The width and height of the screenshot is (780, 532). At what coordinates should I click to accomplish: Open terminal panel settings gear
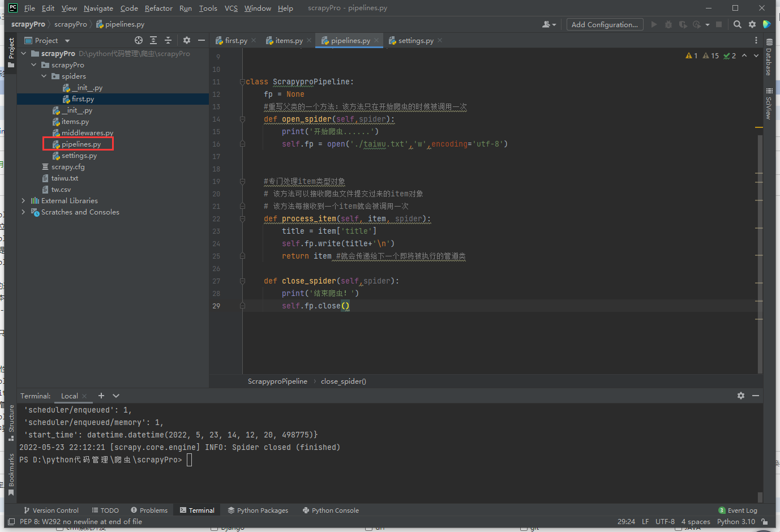pyautogui.click(x=741, y=396)
